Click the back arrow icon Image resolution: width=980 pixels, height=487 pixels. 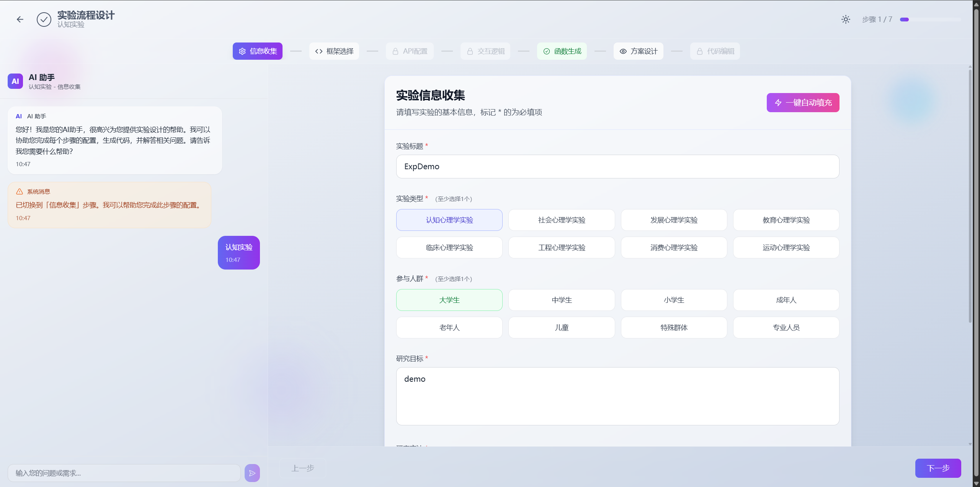(x=20, y=19)
